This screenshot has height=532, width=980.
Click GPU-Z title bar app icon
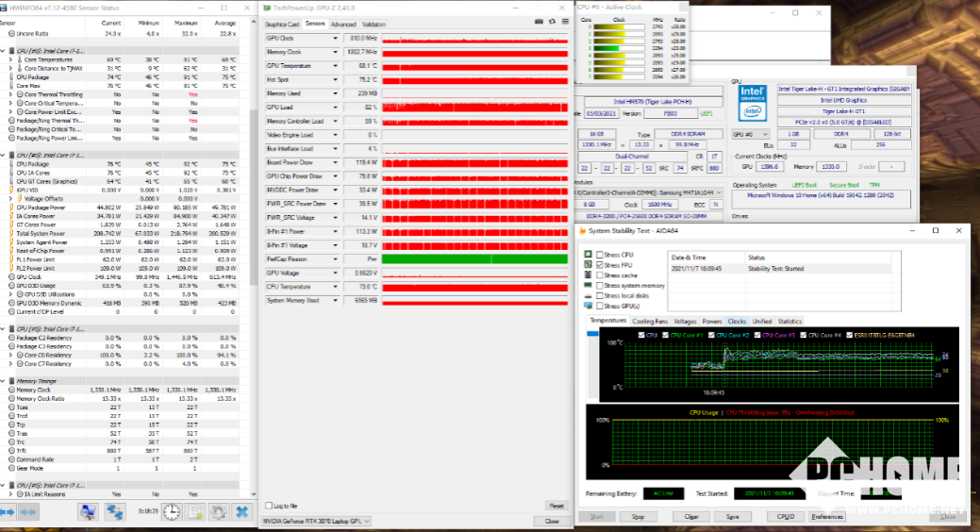pyautogui.click(x=268, y=8)
